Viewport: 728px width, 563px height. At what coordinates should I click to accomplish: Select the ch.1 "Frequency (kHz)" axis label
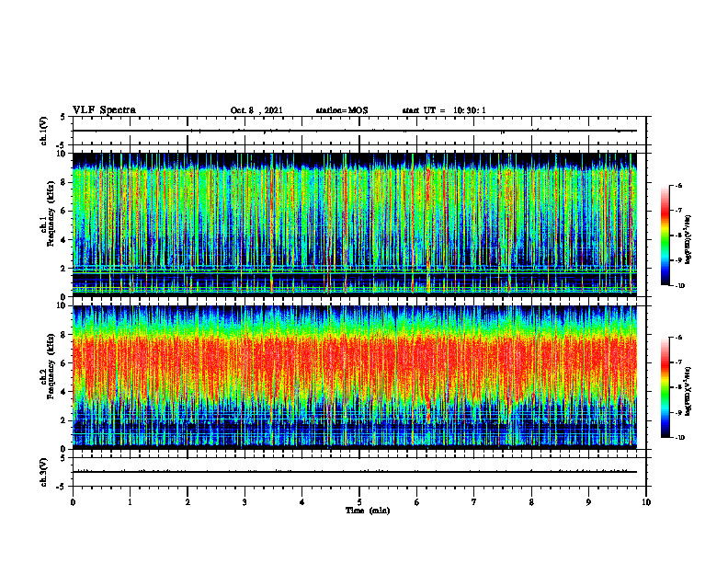(x=51, y=213)
